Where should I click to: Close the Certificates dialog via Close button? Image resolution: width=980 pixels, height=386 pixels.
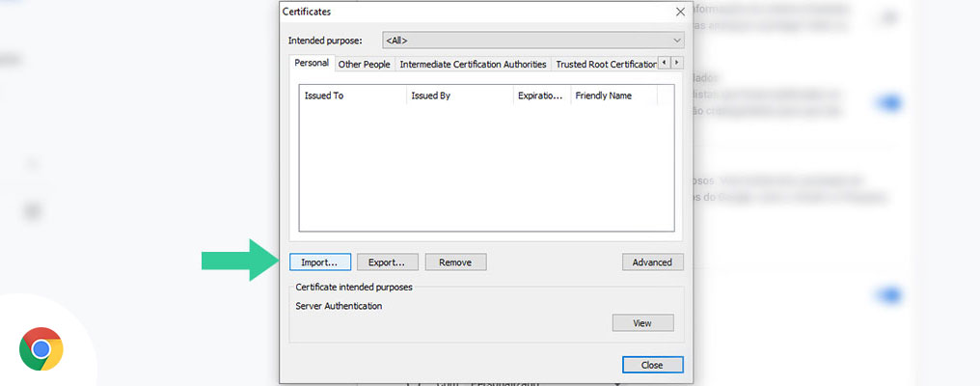click(x=652, y=365)
